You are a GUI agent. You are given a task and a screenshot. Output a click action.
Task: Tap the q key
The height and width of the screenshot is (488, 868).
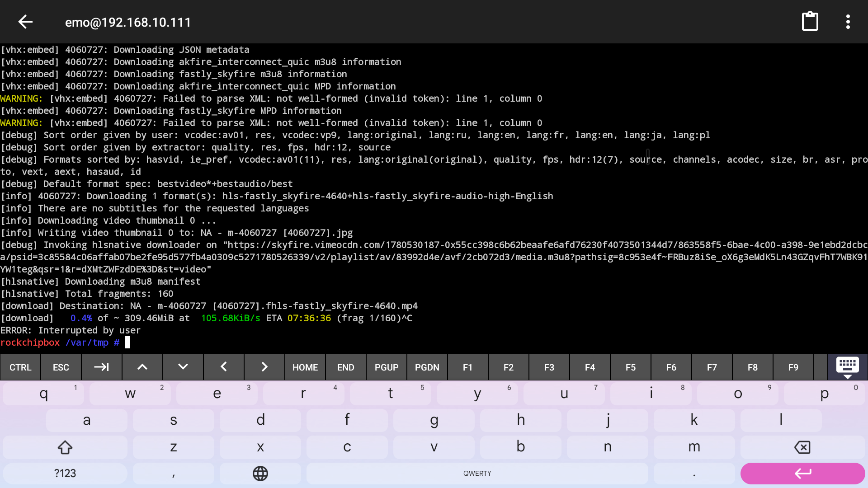click(43, 394)
